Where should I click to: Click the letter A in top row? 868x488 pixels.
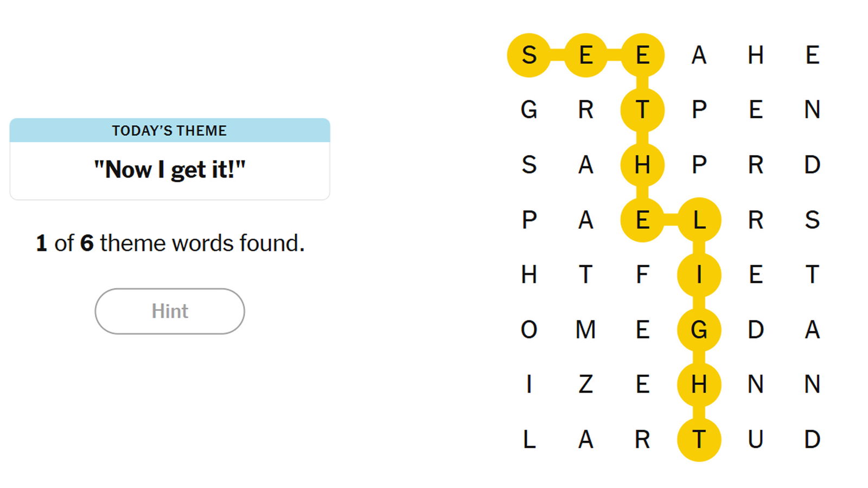tap(699, 55)
